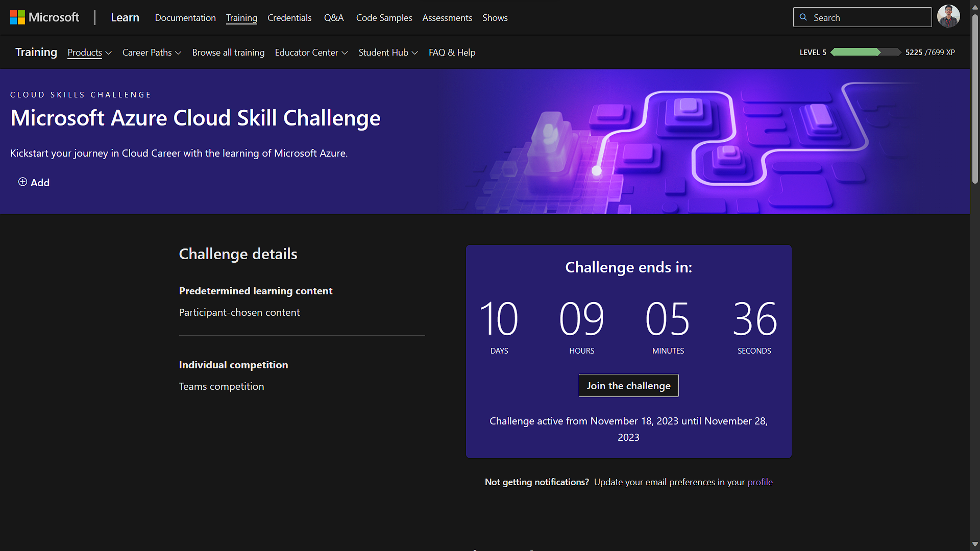980x551 pixels.
Task: Click the Add plus icon on the challenge
Action: pos(22,182)
